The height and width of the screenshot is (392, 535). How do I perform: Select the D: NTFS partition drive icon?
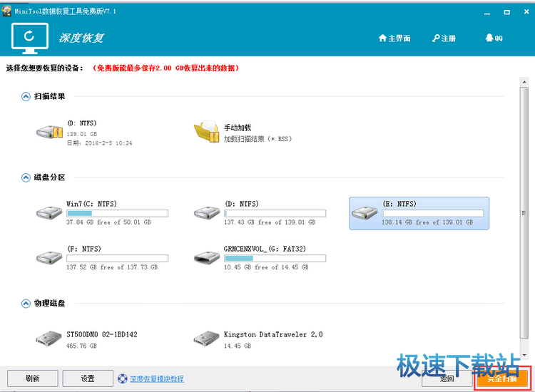pyautogui.click(x=207, y=212)
